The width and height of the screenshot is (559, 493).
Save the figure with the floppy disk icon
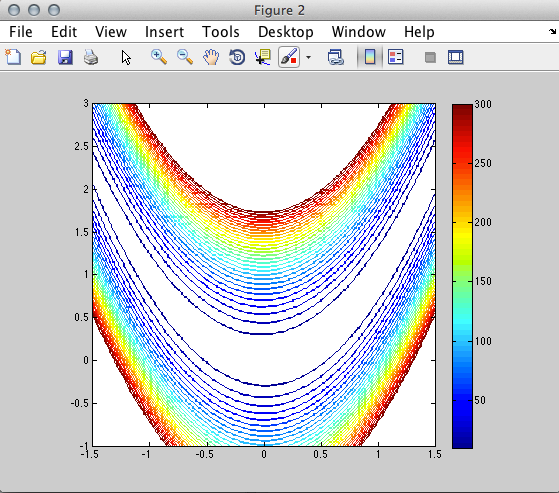65,57
